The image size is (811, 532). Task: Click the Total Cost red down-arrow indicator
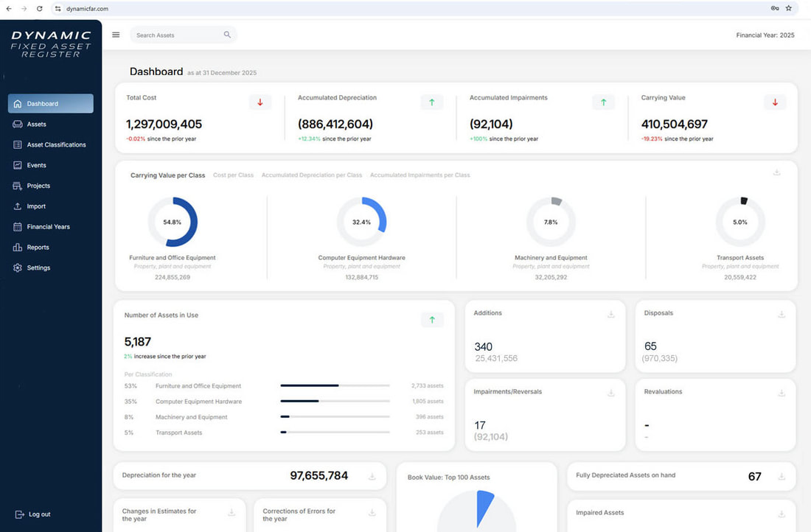(260, 102)
